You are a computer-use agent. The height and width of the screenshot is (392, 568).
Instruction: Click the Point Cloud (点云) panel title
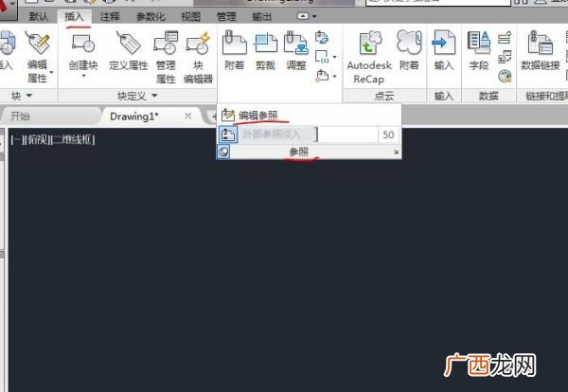tap(384, 96)
